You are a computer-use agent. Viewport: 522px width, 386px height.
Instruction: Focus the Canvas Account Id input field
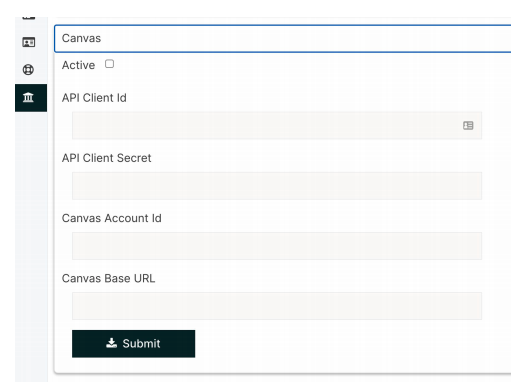tap(277, 246)
